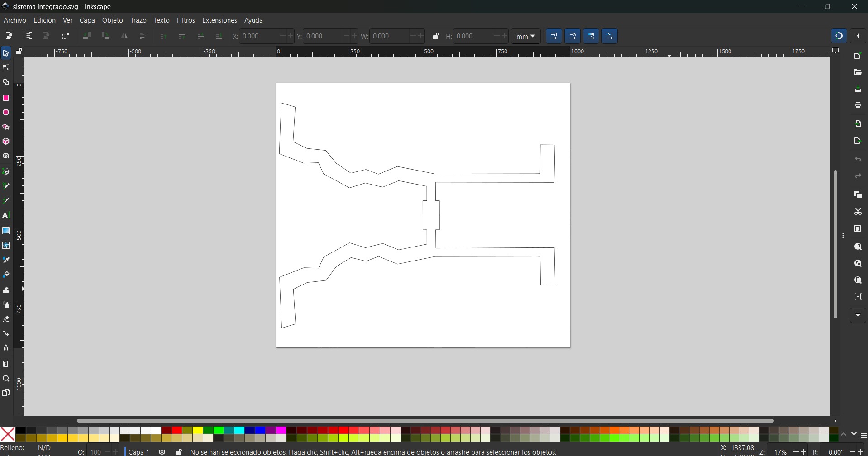The image size is (868, 456).
Task: Open the Edición menu
Action: click(x=45, y=20)
